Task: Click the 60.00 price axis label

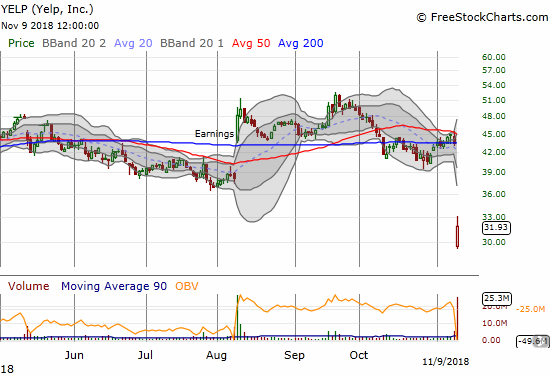Action: click(494, 57)
